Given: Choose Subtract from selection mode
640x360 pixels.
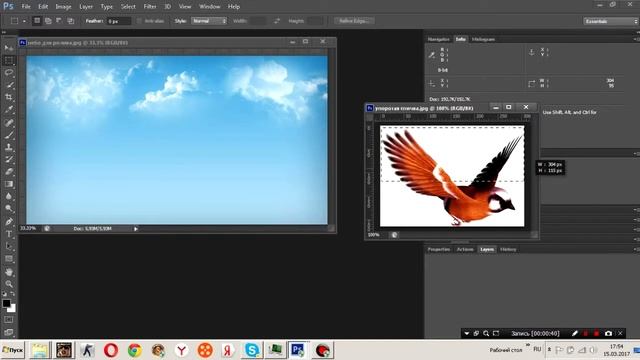Looking at the screenshot, I should pos(59,20).
